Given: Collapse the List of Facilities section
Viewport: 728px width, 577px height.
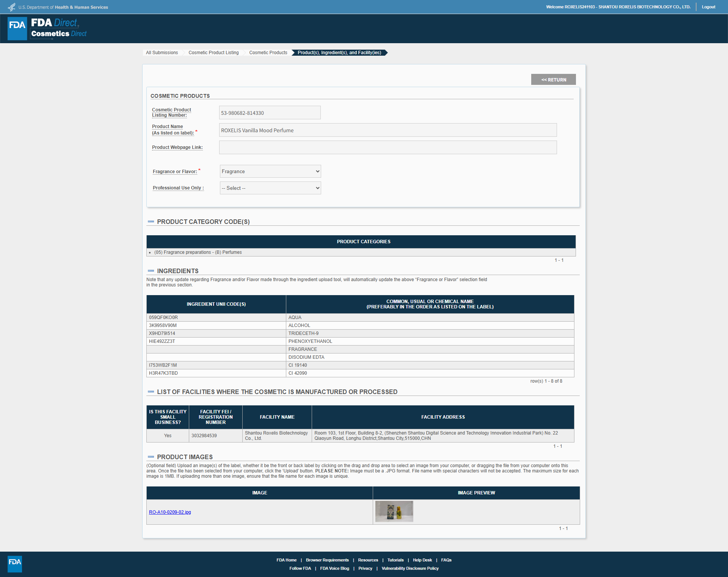Looking at the screenshot, I should click(x=151, y=392).
